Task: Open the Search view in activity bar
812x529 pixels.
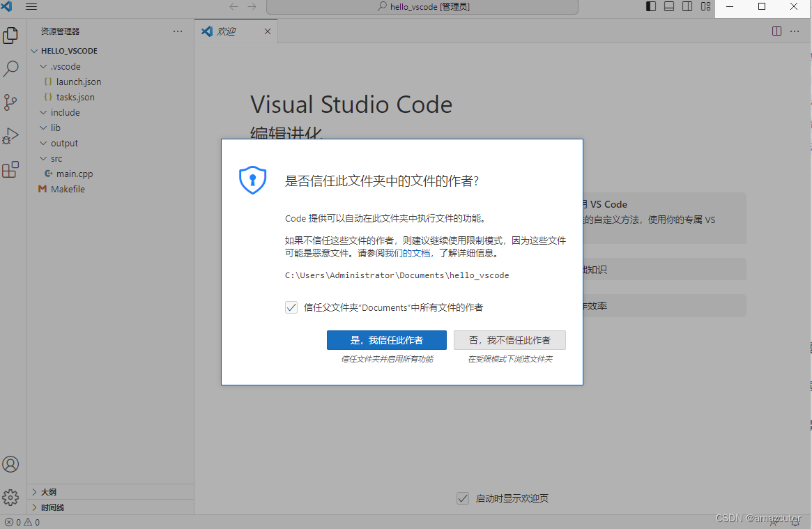Action: click(10, 68)
